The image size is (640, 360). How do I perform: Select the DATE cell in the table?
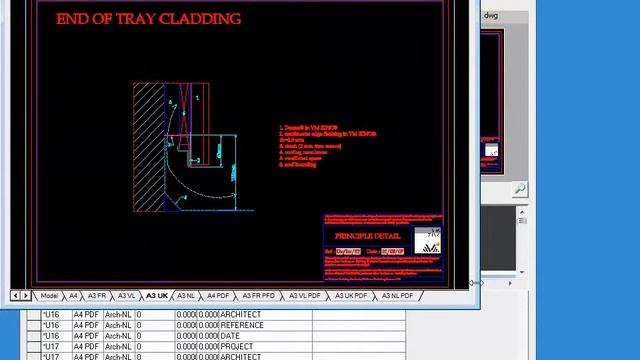pyautogui.click(x=266, y=336)
